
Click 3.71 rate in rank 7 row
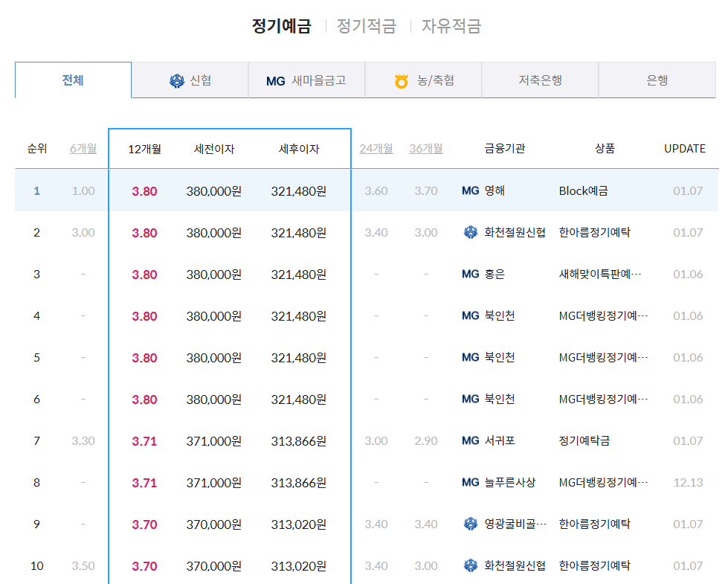(144, 441)
